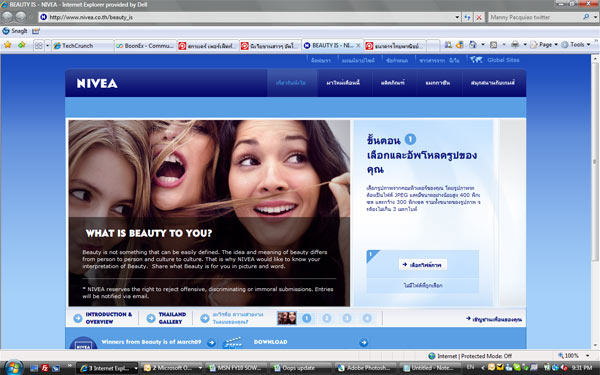Click the EN language indicator
The image size is (600, 375).
click(470, 367)
